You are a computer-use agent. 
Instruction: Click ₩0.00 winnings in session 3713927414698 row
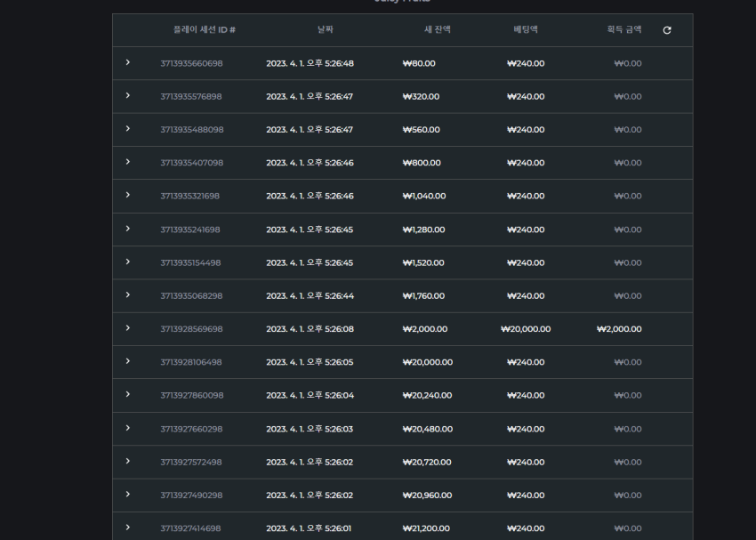(x=628, y=528)
